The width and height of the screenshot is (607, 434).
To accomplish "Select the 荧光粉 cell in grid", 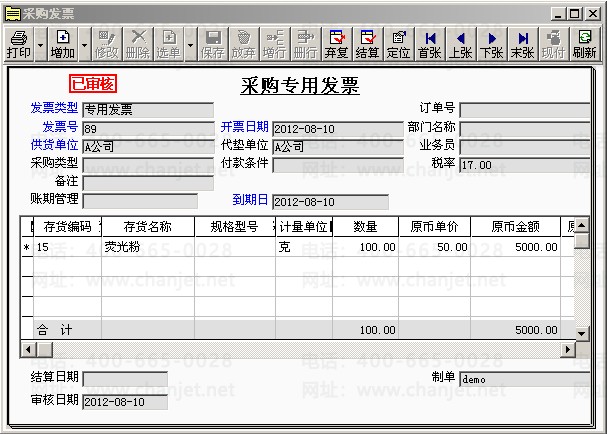I will [x=147, y=247].
